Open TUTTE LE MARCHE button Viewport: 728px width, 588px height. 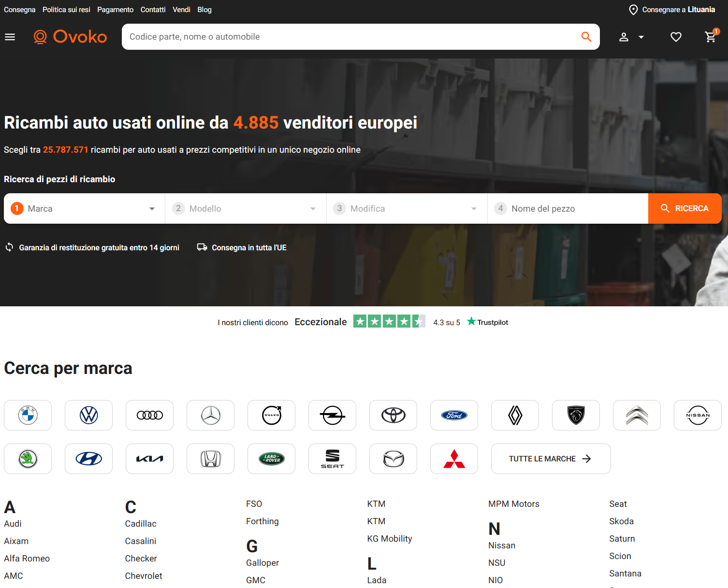(551, 459)
